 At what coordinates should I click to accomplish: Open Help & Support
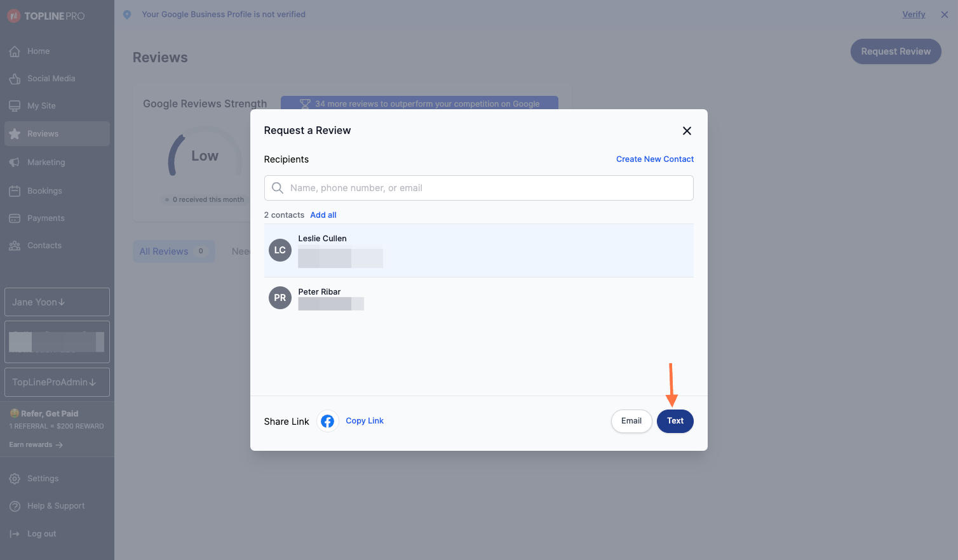click(57, 506)
